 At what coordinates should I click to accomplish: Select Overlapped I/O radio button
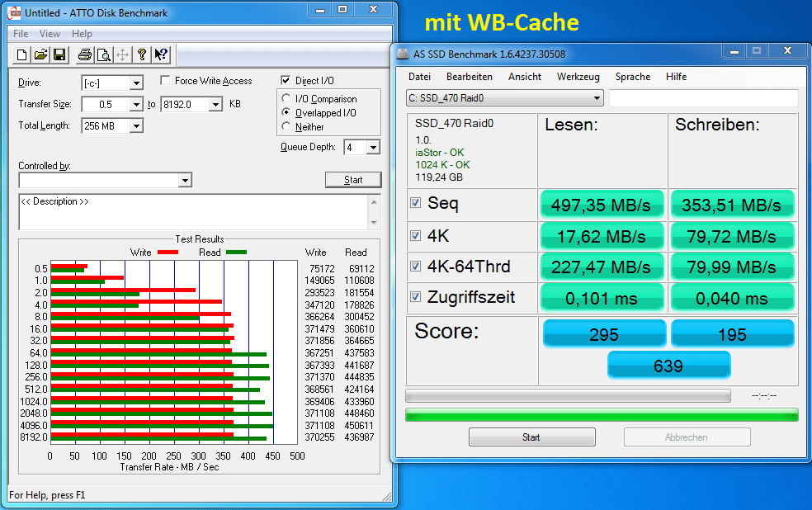(x=286, y=112)
